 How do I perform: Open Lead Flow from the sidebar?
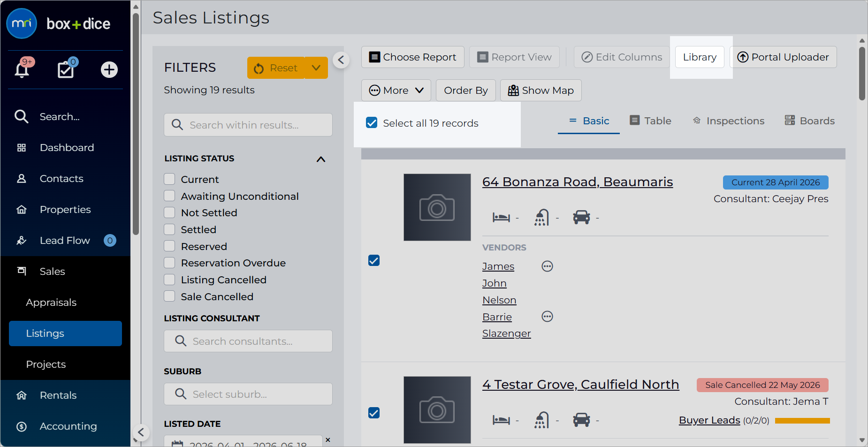[x=65, y=241]
